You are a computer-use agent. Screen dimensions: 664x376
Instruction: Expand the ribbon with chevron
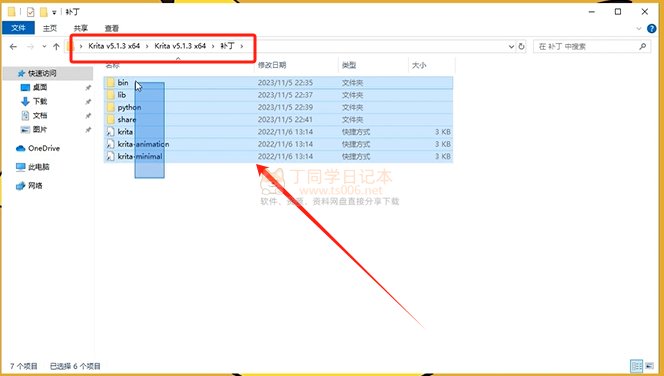click(639, 29)
